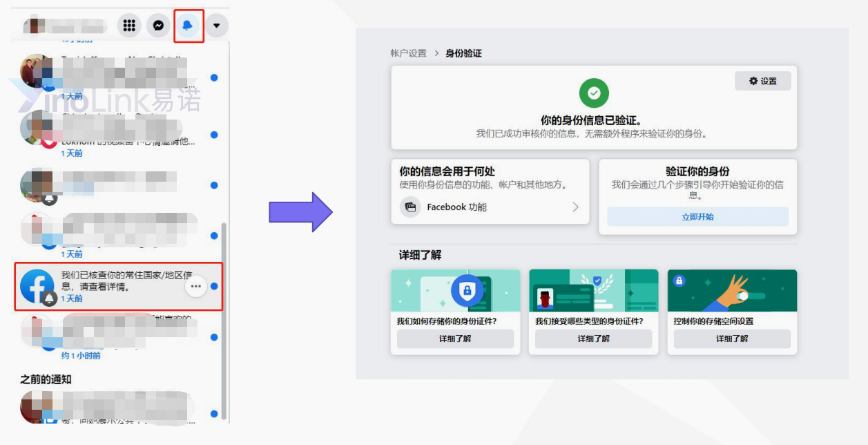
Task: Open the nine-dot apps menu icon
Action: point(128,26)
